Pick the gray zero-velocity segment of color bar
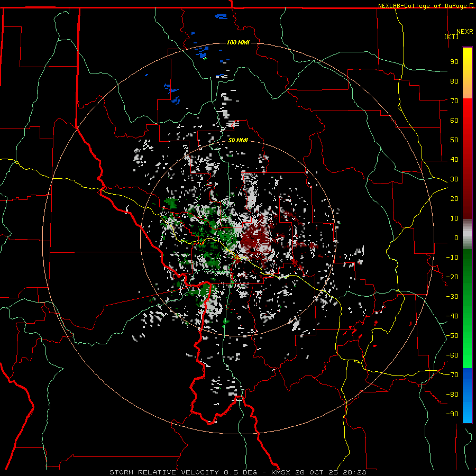The width and height of the screenshot is (476, 476). click(467, 234)
